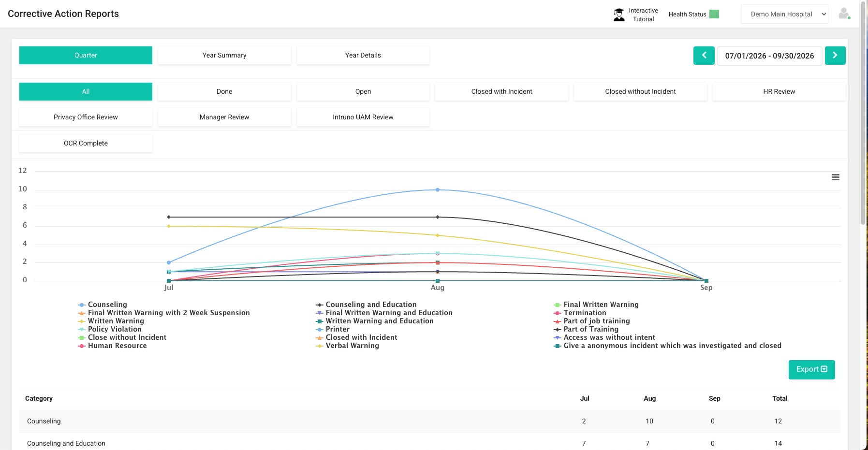Toggle Written Warning and Education legend series
868x450 pixels.
pos(375,321)
